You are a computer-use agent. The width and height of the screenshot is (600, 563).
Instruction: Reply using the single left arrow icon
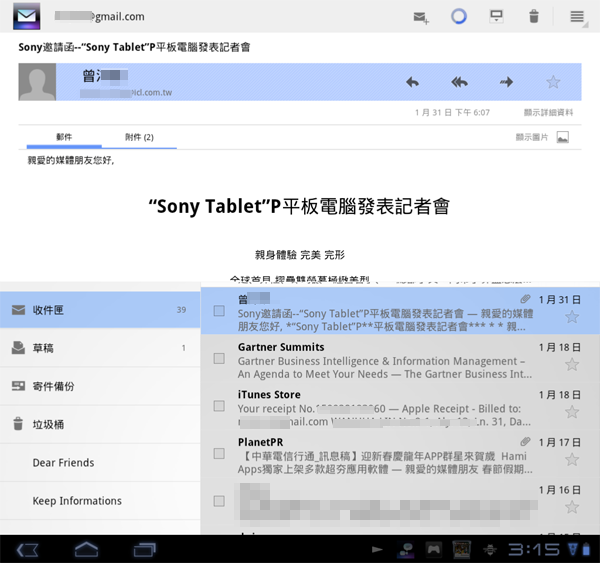click(412, 82)
